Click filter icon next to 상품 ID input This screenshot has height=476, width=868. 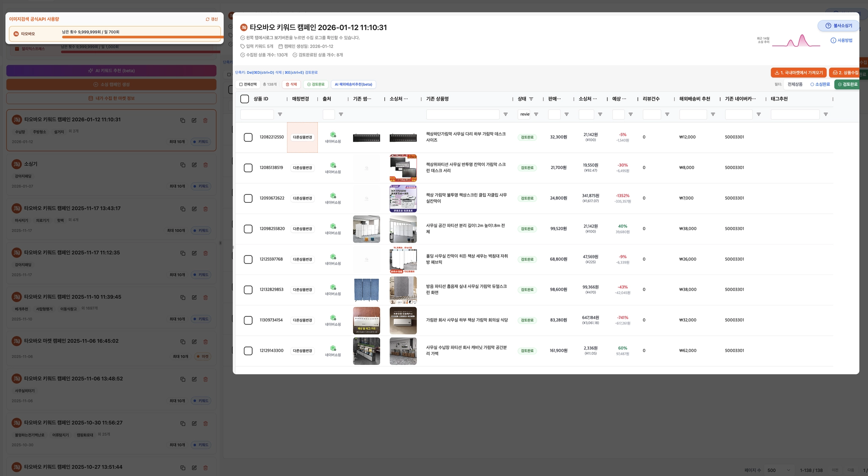[x=280, y=115]
